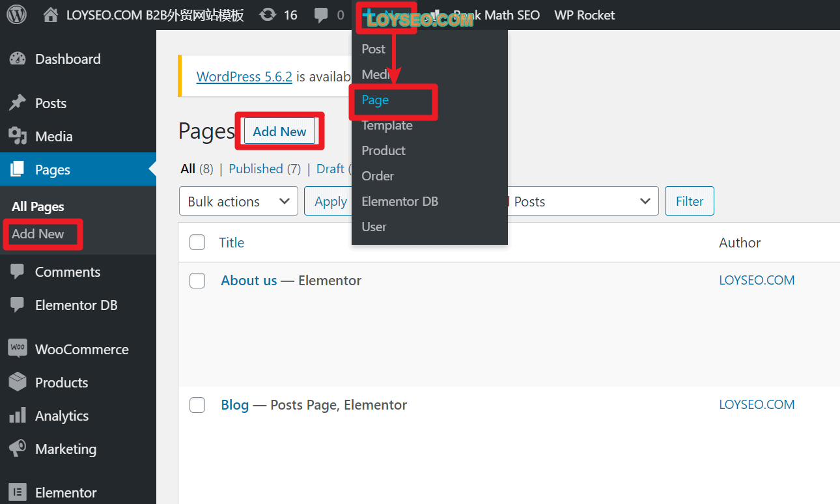Click the Analytics bar chart icon
The image size is (840, 504).
pos(18,415)
